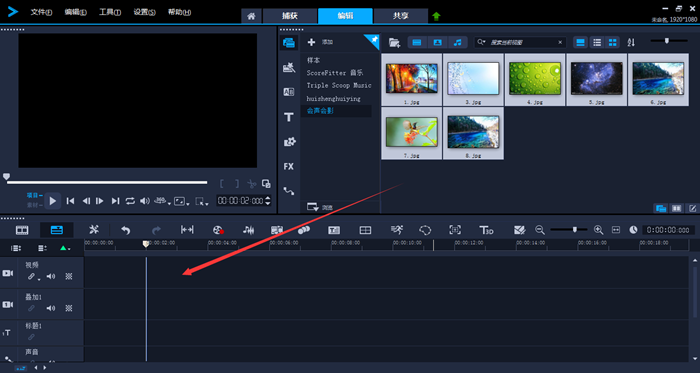Open the transitions library icon
Viewport: 700px width, 373px height.
point(289,92)
